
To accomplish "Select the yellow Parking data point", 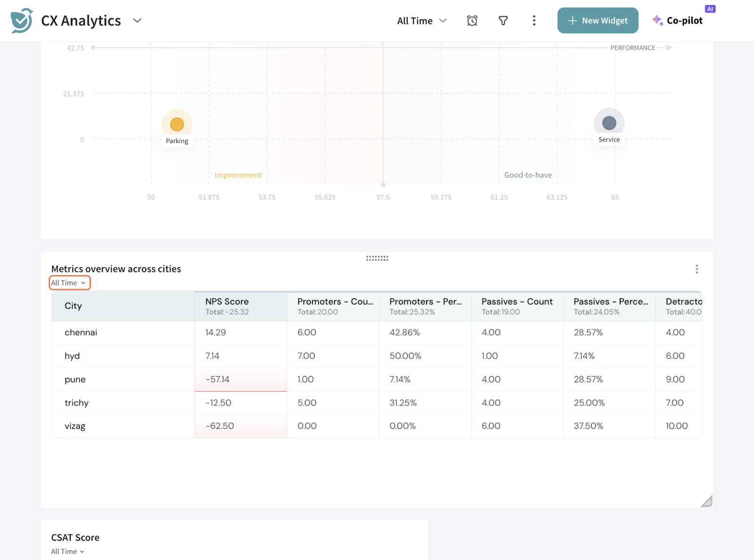I will point(177,124).
